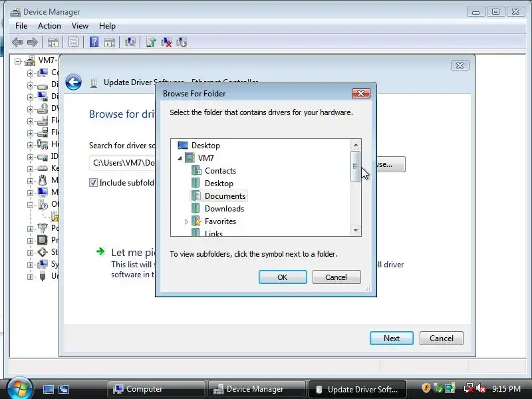Click the blue back arrow in Update Driver wizard

pos(74,82)
